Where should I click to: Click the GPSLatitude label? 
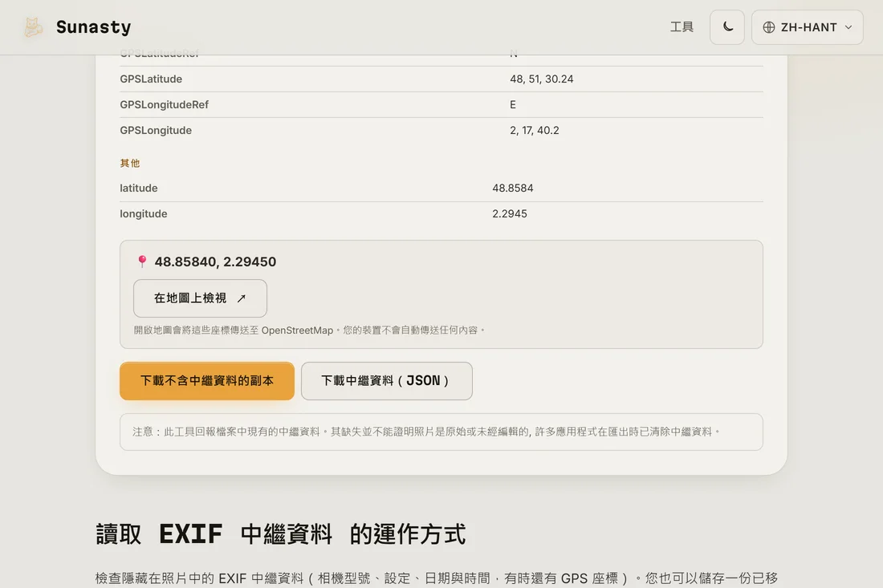[151, 79]
